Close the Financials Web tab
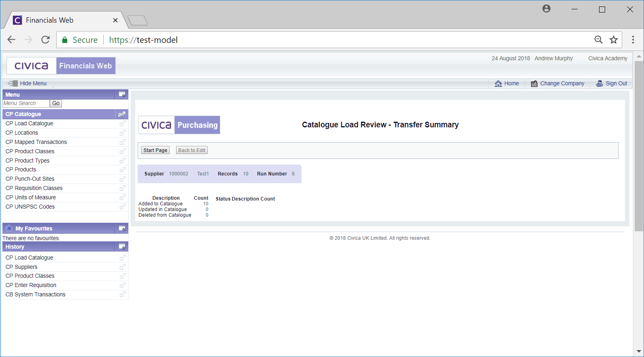 [x=115, y=20]
